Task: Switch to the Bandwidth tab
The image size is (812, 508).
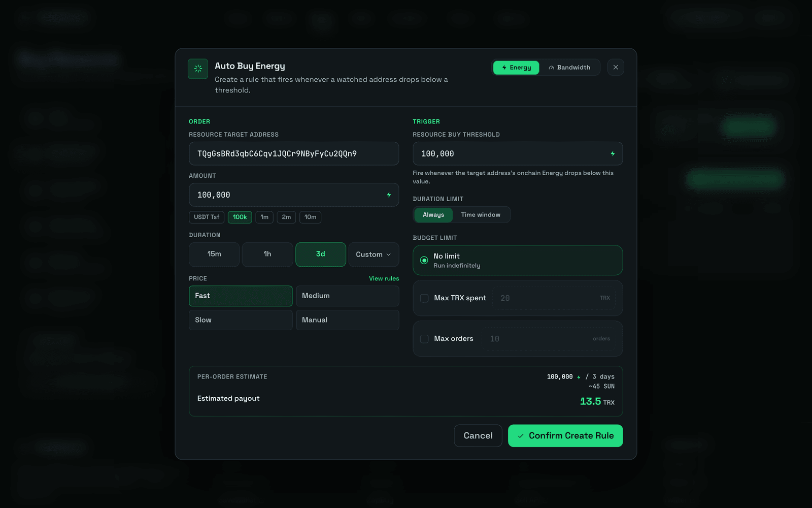Action: (569, 68)
